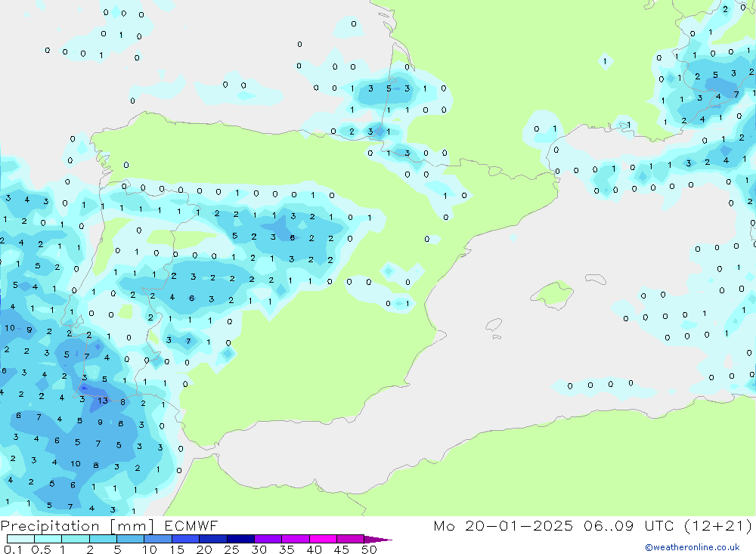Image resolution: width=756 pixels, height=554 pixels.
Task: Click the legend label '15'
Action: coord(177,549)
